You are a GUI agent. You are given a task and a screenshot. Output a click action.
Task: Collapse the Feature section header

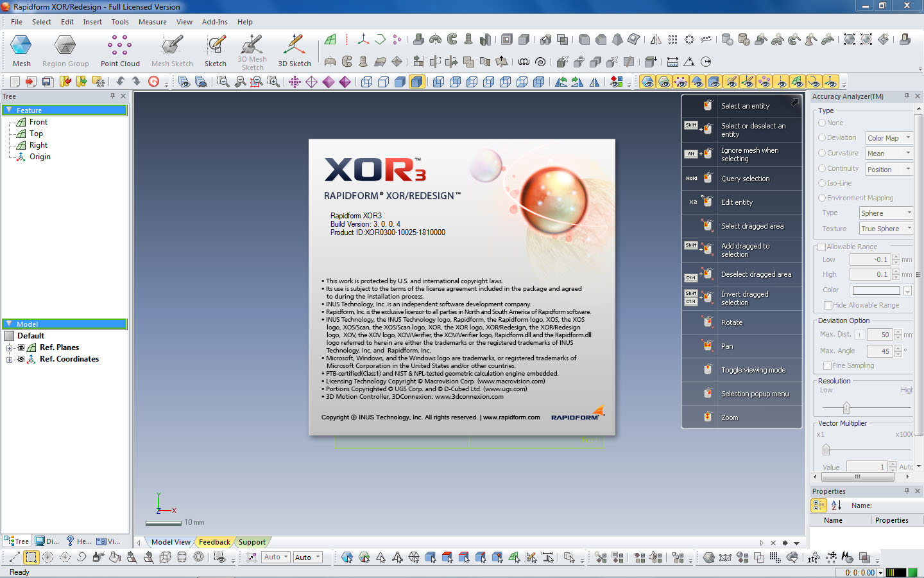[x=9, y=110]
